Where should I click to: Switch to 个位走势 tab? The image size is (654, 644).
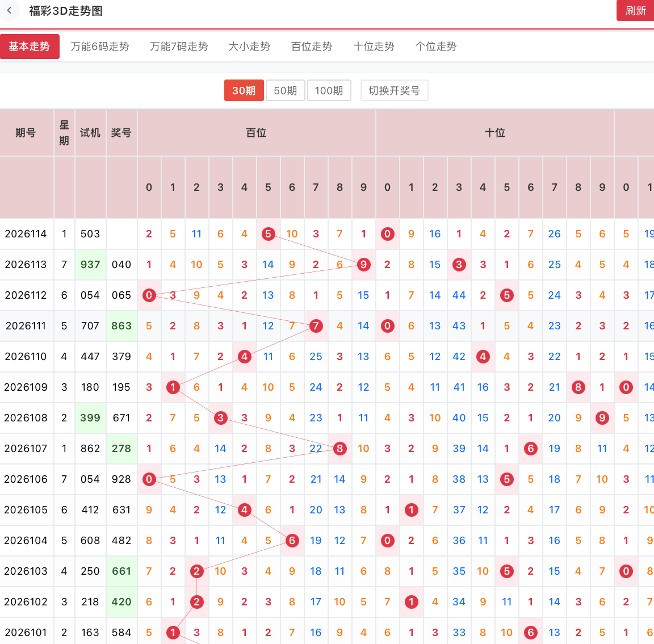(x=436, y=47)
